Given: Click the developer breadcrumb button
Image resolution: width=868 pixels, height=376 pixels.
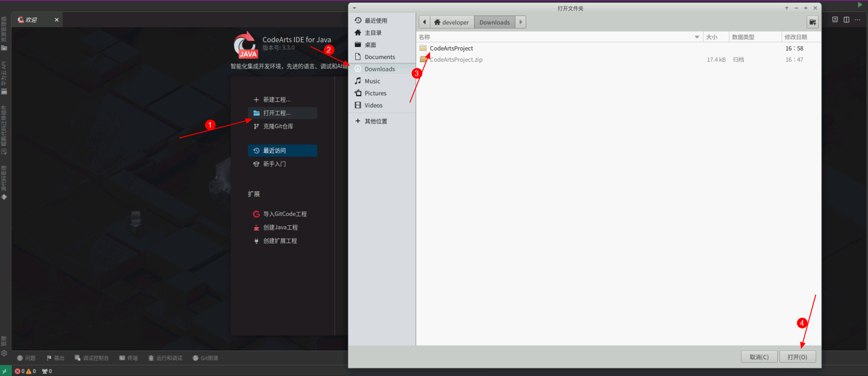Looking at the screenshot, I should coord(452,22).
